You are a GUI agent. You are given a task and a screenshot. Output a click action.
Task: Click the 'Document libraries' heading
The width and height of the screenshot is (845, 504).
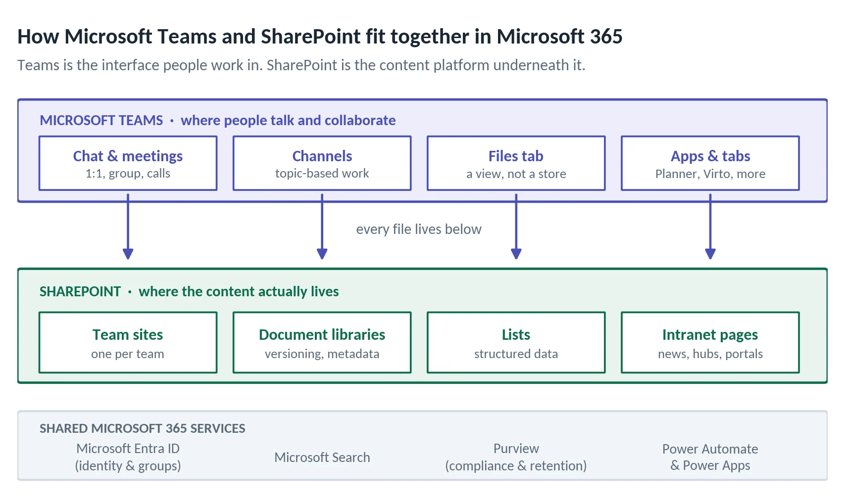click(x=322, y=335)
